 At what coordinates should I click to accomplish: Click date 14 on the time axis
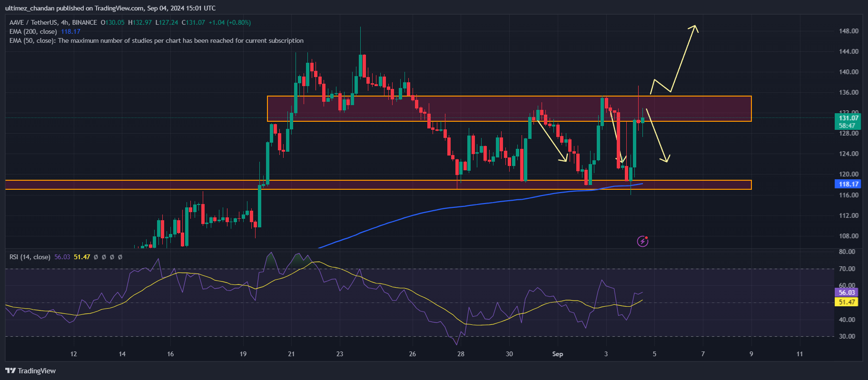(122, 354)
